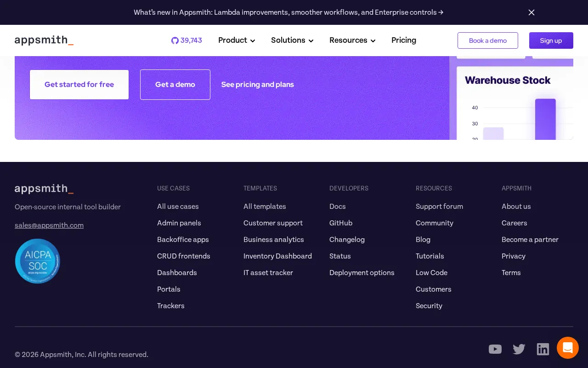Open the Privacy link
This screenshot has height=368, width=588.
(x=514, y=256)
